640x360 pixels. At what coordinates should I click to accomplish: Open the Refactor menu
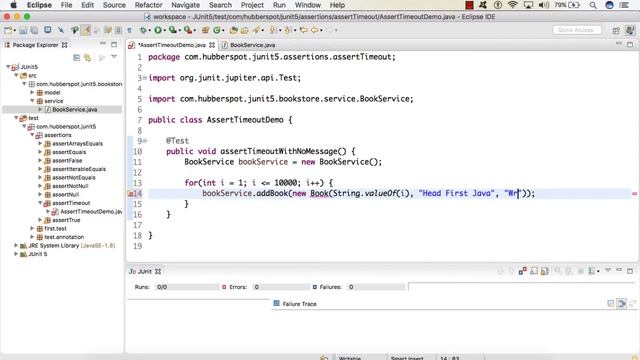coord(148,5)
